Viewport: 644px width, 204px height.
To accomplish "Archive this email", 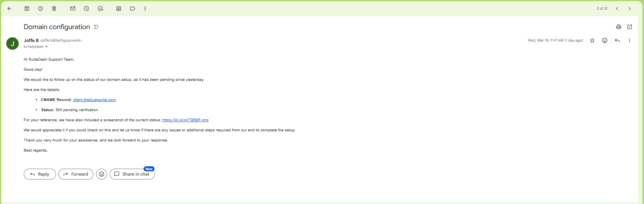I will coord(27,9).
